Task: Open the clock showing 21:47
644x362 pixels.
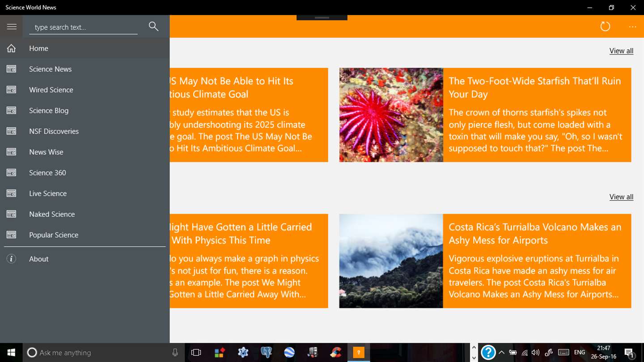Action: (604, 353)
